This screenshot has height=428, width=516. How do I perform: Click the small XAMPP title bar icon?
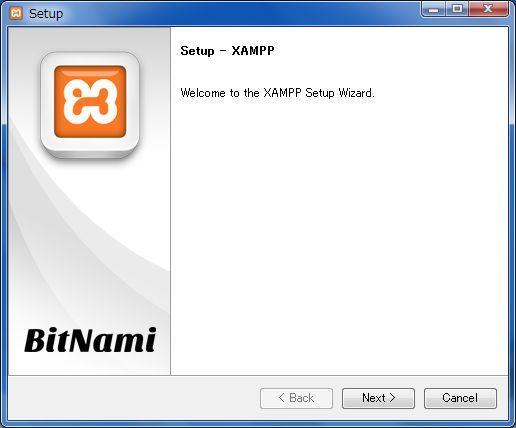[16, 13]
